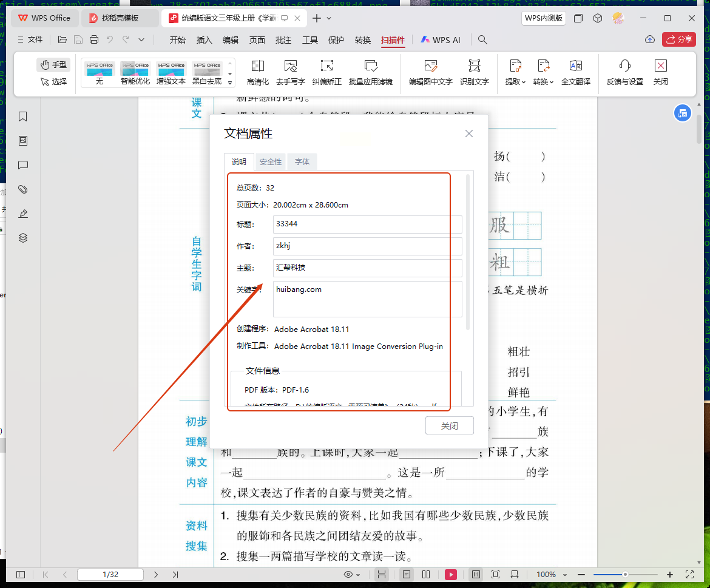
Task: Undo the last action
Action: 110,40
